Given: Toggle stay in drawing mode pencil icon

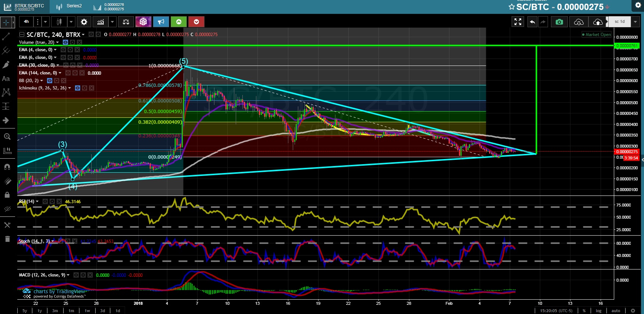Looking at the screenshot, I should (7, 181).
